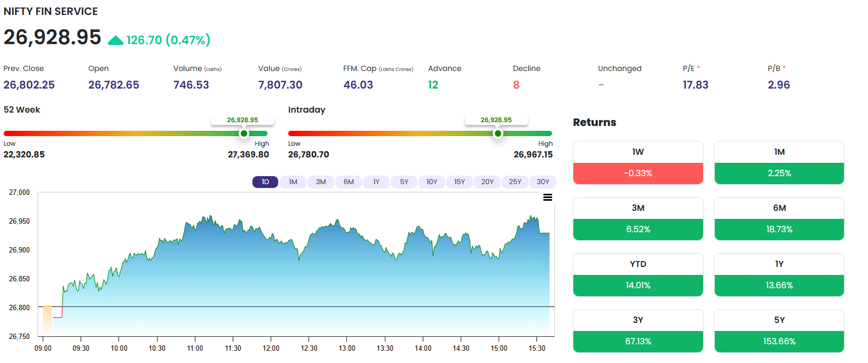Click the P/B value 2.96
This screenshot has width=868, height=363.
point(779,85)
